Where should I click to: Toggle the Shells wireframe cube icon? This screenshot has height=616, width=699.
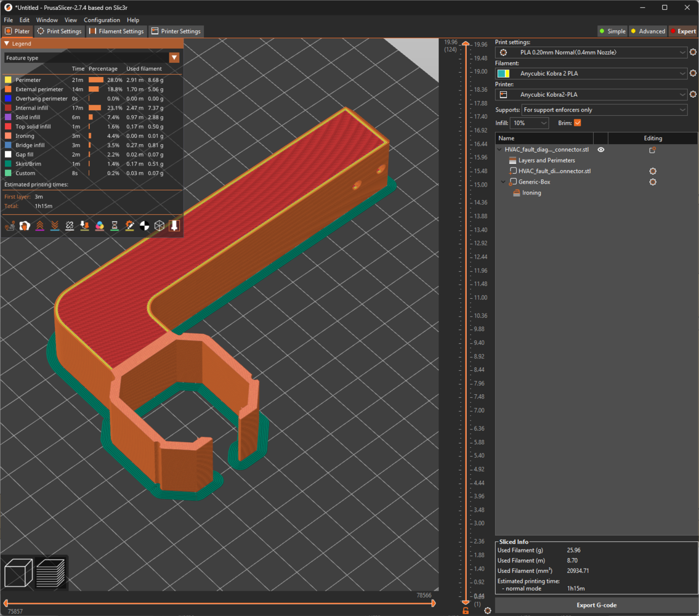tap(160, 226)
